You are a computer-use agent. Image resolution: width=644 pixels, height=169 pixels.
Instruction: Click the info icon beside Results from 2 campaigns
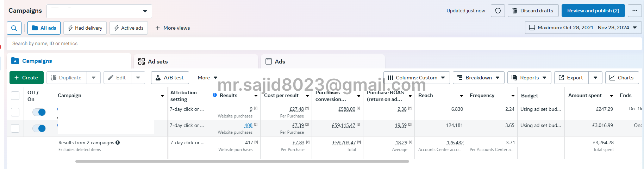pyautogui.click(x=118, y=143)
